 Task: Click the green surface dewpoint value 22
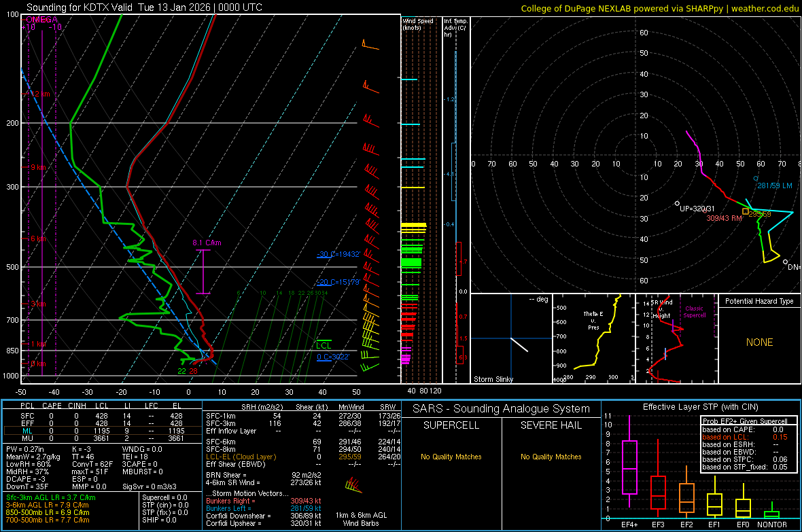pyautogui.click(x=181, y=372)
